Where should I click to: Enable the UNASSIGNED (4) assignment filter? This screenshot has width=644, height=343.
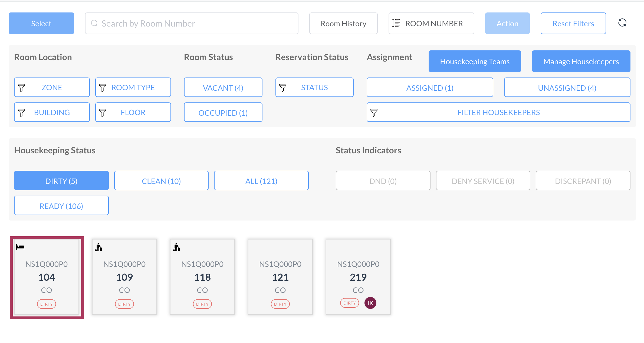click(567, 88)
